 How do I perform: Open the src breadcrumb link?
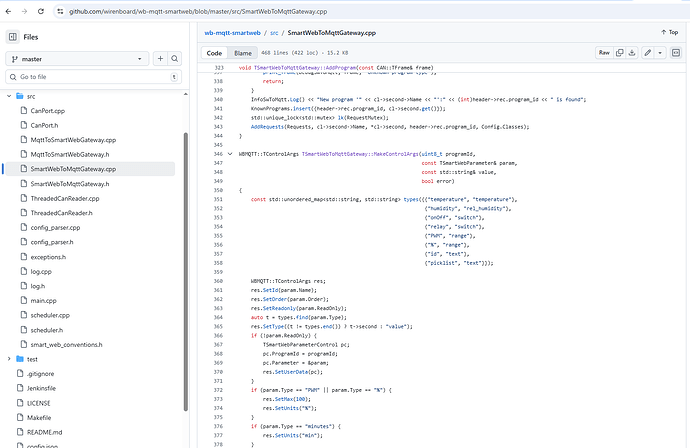274,33
